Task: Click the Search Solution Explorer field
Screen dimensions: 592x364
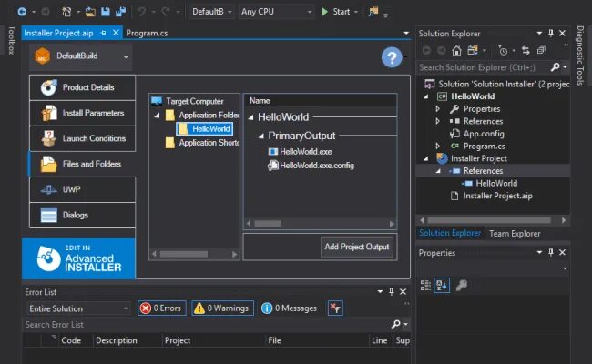Action: (x=484, y=67)
